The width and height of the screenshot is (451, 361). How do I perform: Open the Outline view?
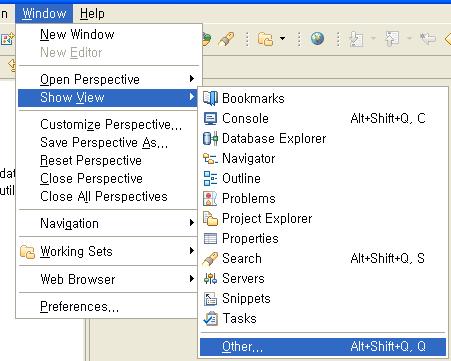(x=323, y=178)
